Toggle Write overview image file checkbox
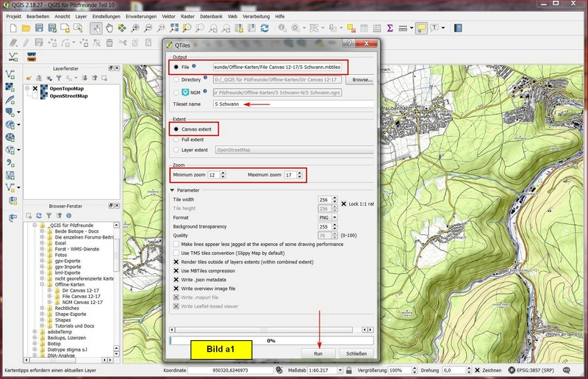The height and width of the screenshot is (379, 588). pyautogui.click(x=176, y=289)
